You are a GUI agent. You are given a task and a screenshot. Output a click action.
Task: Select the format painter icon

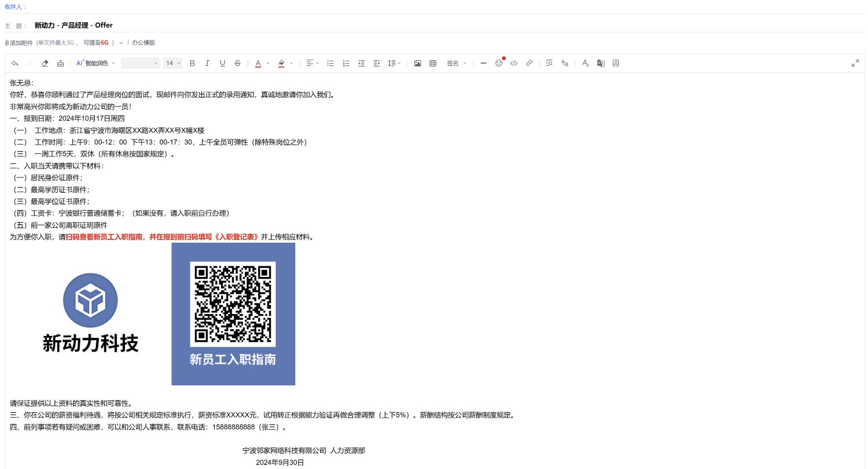60,63
